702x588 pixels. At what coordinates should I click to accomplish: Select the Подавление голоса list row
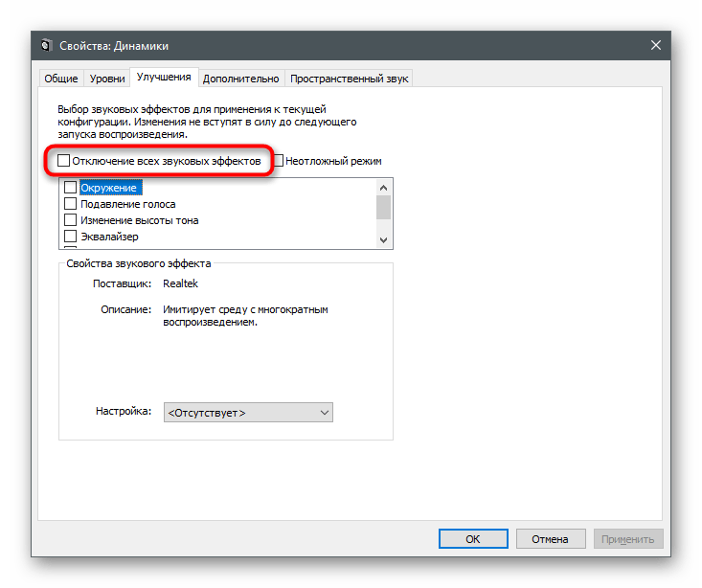pyautogui.click(x=127, y=204)
